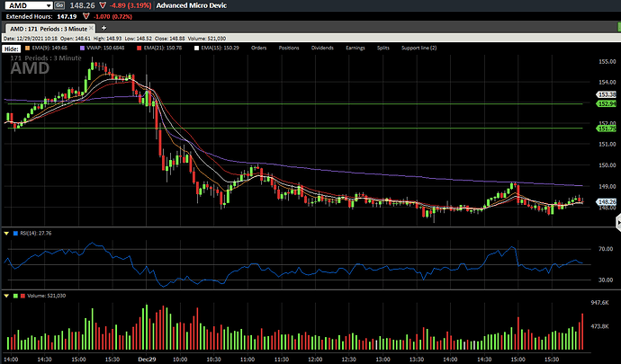Click the red Volume down-bar color swatch
Viewport: 621px width, 364px height.
pyautogui.click(x=22, y=296)
